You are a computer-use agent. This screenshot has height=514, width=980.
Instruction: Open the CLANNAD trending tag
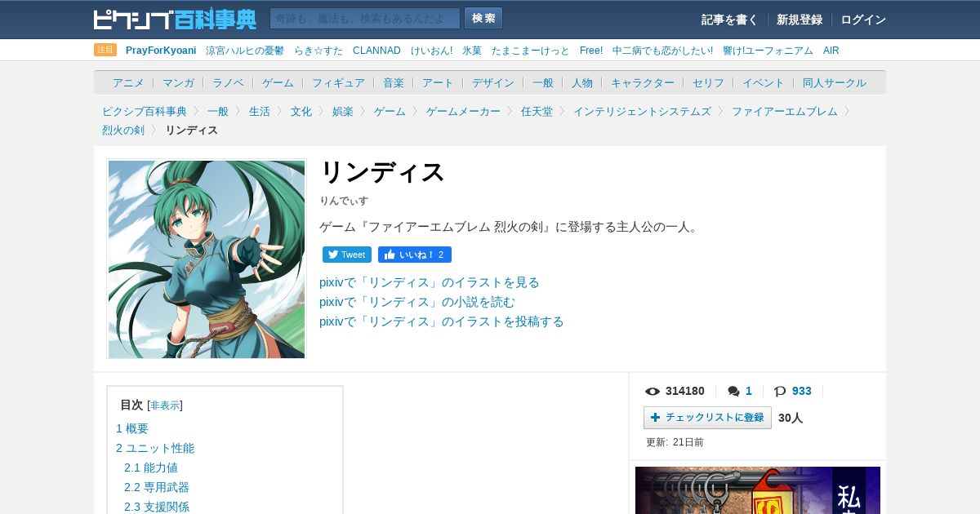coord(376,51)
